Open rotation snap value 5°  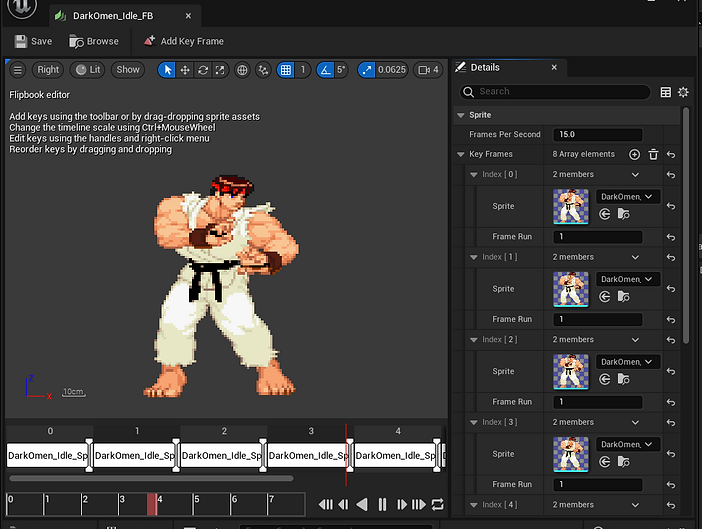pyautogui.click(x=341, y=70)
